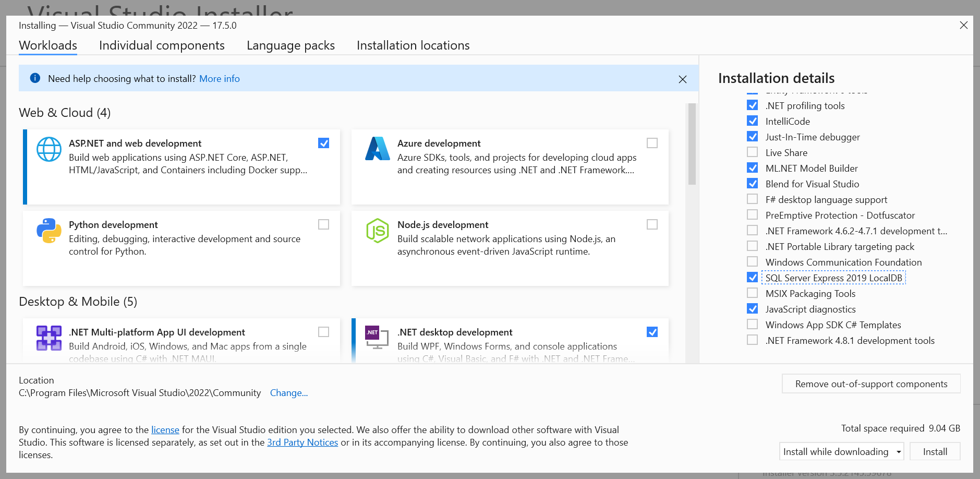Open the Installation locations tab
This screenshot has height=479, width=980.
click(x=413, y=45)
